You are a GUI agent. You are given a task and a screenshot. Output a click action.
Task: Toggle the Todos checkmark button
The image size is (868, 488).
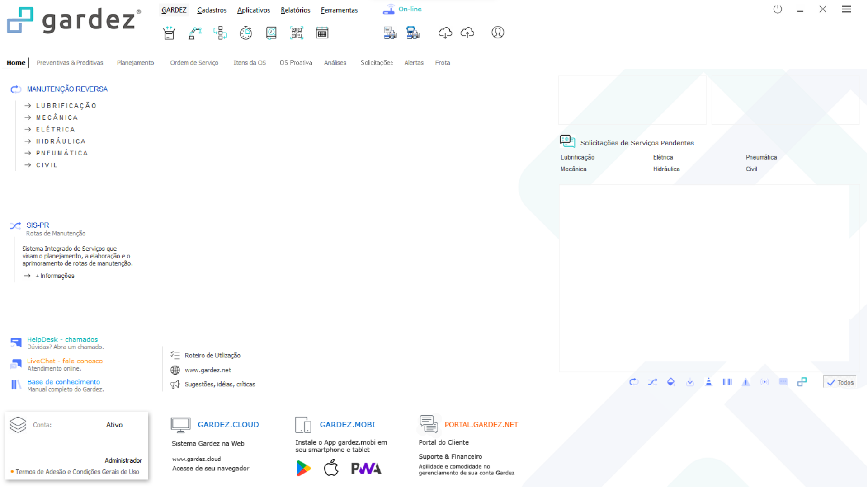coord(840,382)
